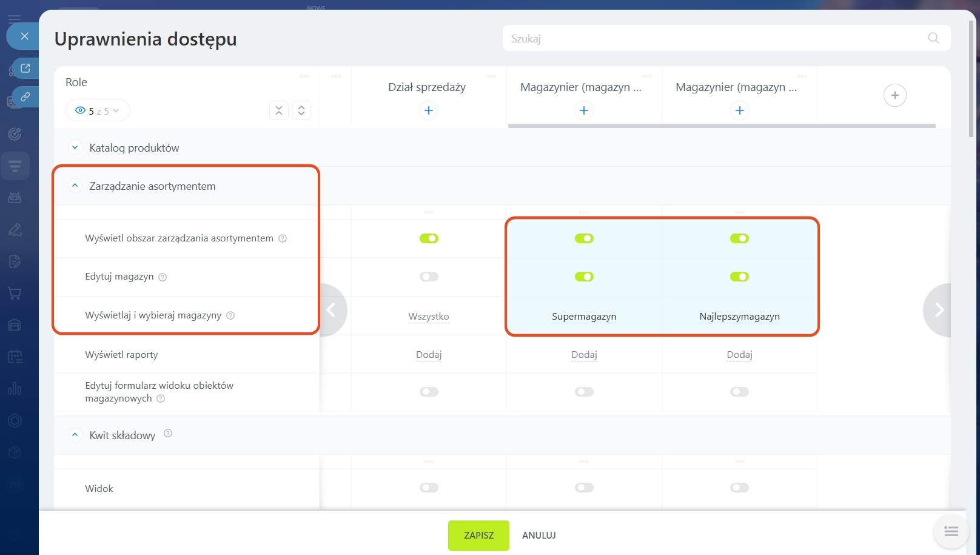Collapse the Zarządzanie asortymentem section
This screenshot has width=980, height=555.
click(75, 186)
